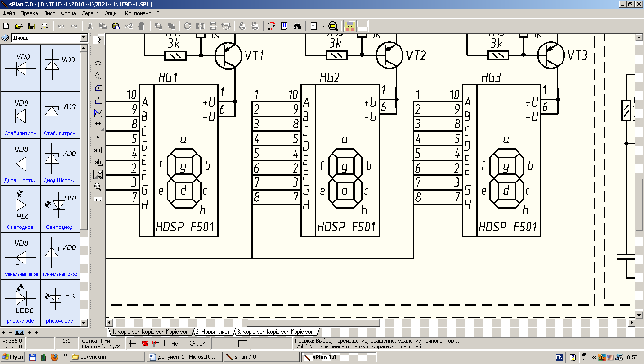Click the trash delete icon
The image size is (644, 364).
[141, 26]
